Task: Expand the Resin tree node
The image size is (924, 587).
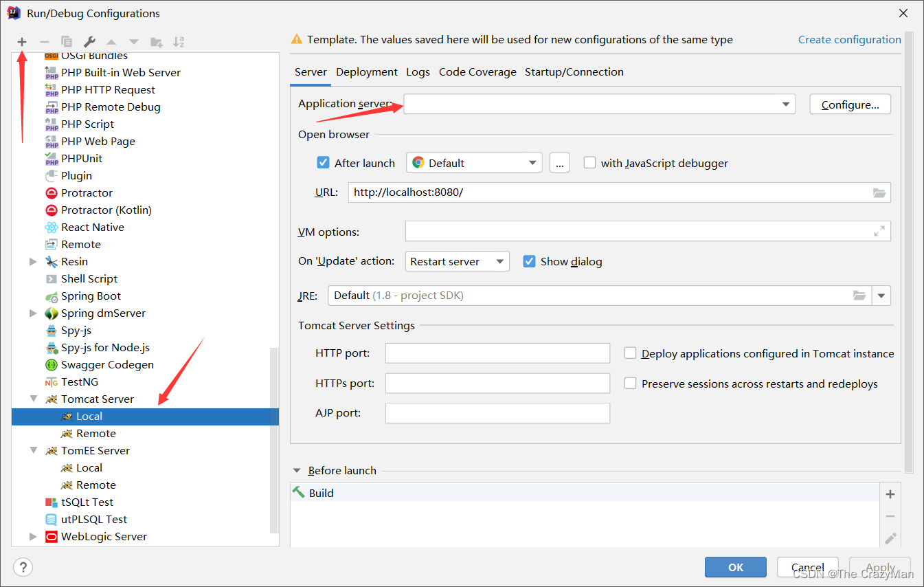Action: coord(33,262)
